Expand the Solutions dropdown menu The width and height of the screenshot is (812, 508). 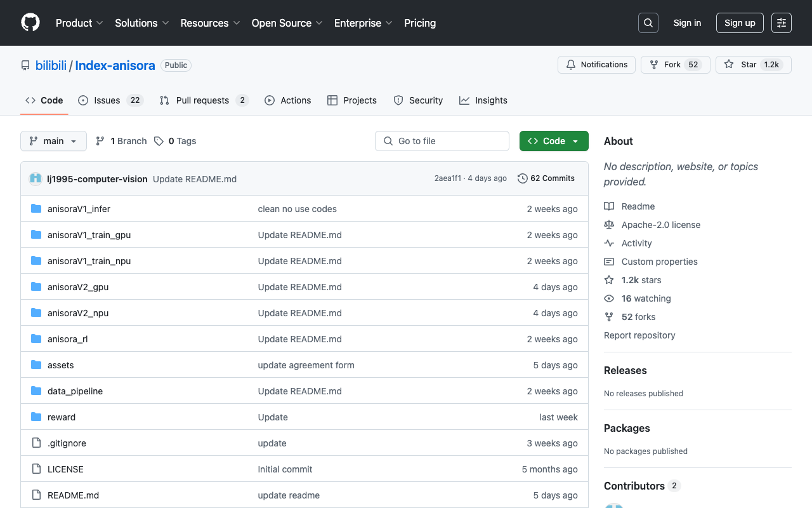142,23
